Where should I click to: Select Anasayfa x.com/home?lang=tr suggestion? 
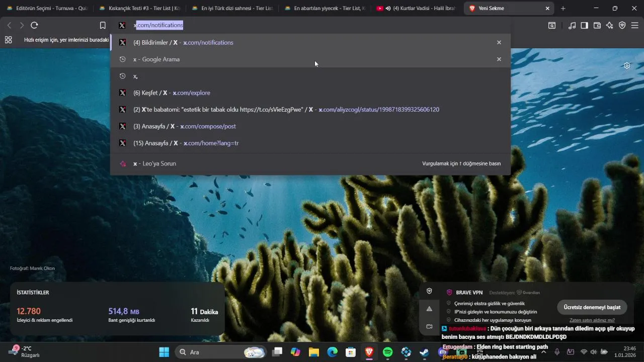click(x=310, y=143)
